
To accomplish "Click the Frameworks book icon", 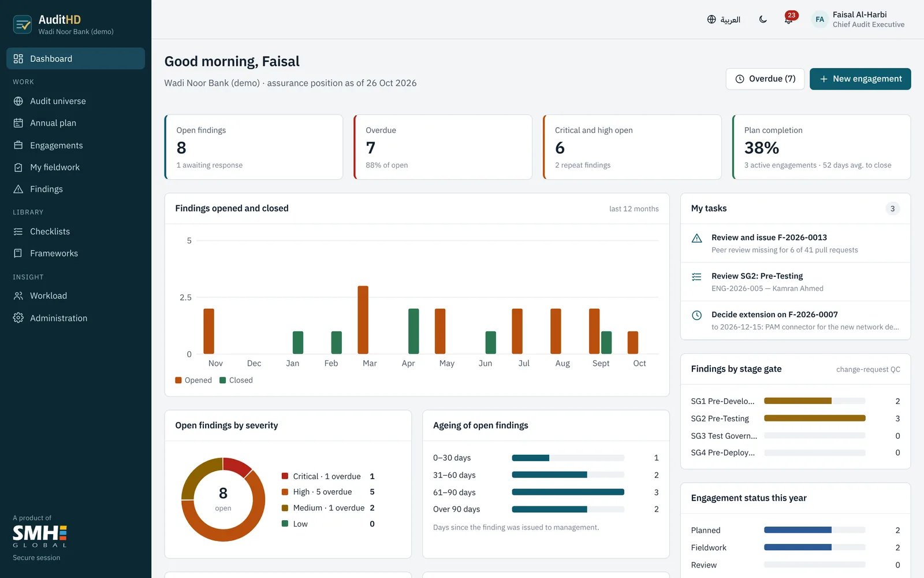I will pos(18,253).
